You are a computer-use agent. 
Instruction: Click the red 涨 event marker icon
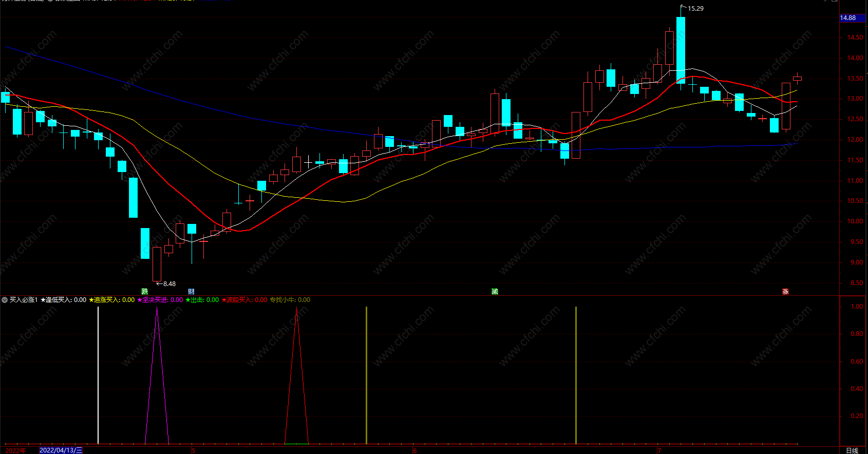click(785, 292)
